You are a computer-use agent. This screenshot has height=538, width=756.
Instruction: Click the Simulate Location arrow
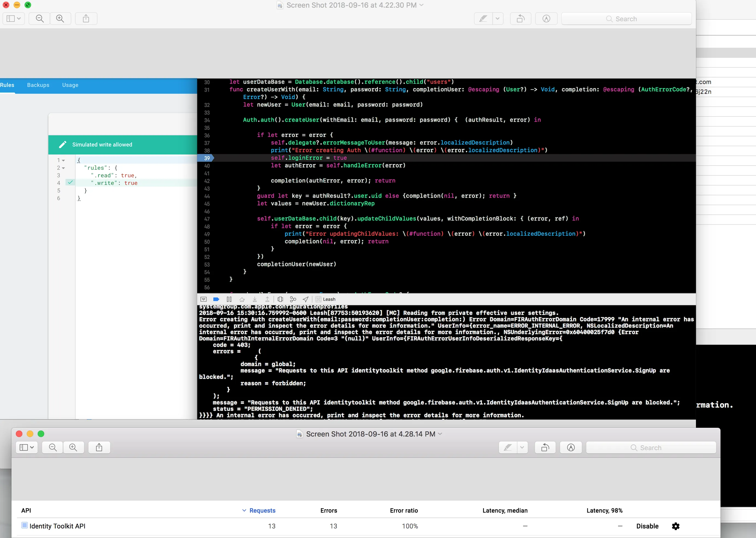click(x=306, y=299)
